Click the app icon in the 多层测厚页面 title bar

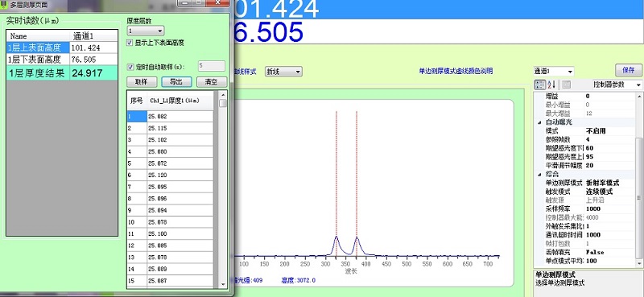pyautogui.click(x=4, y=5)
